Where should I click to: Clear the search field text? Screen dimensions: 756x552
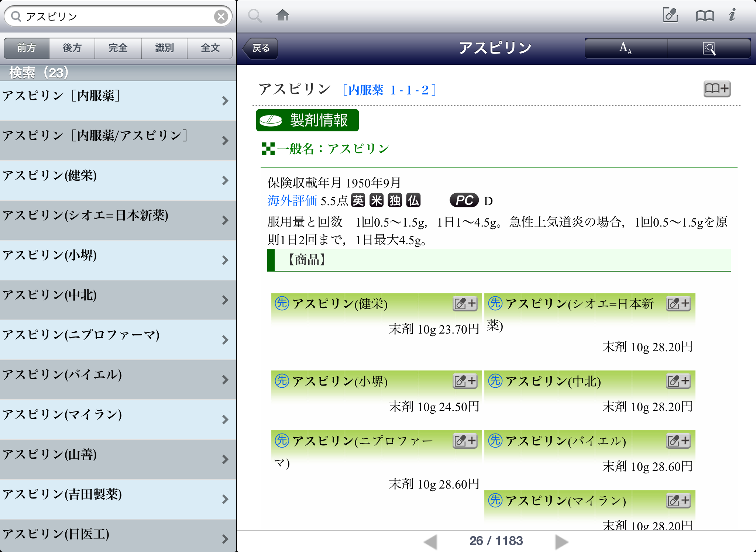pyautogui.click(x=221, y=17)
